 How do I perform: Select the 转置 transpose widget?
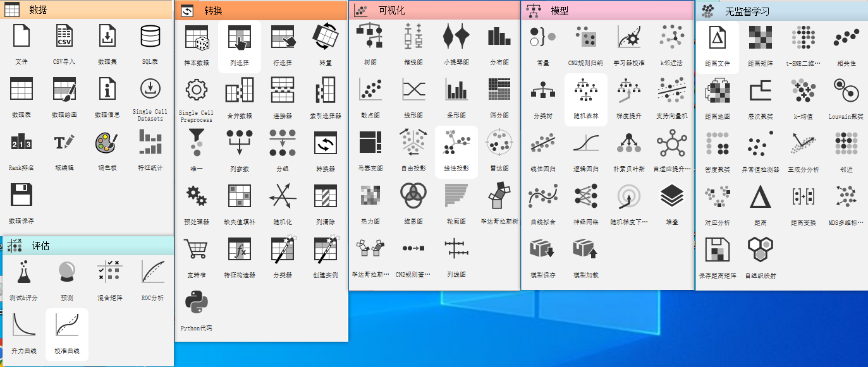[326, 37]
